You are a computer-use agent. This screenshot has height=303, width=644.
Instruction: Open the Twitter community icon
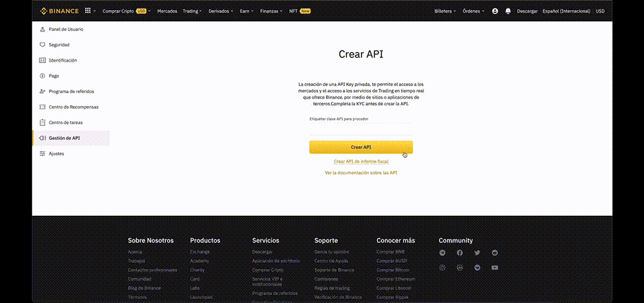[x=477, y=253]
